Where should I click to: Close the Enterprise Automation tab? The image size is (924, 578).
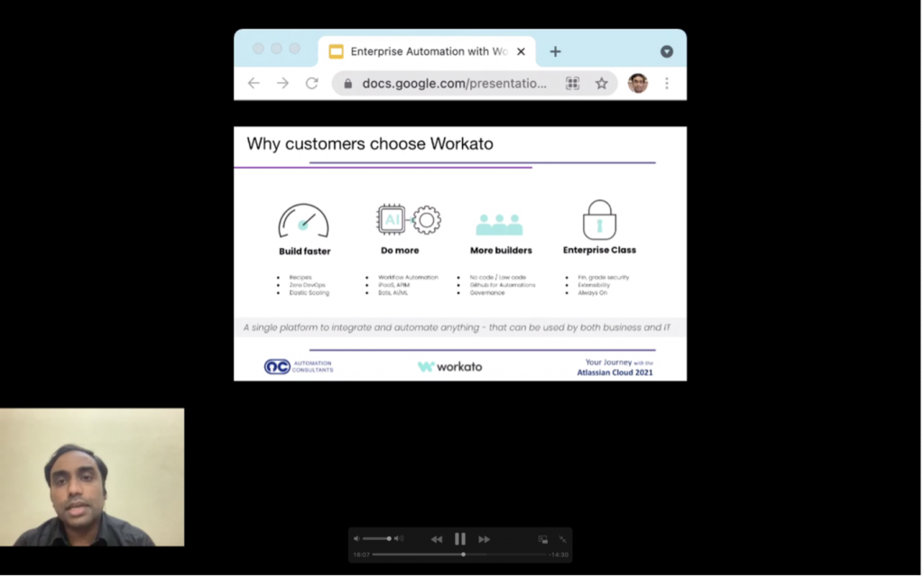tap(521, 51)
